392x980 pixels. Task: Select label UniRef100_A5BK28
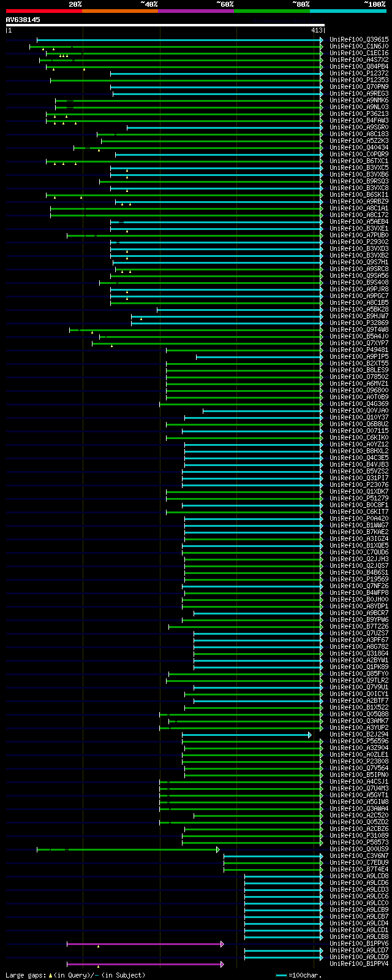point(359,309)
